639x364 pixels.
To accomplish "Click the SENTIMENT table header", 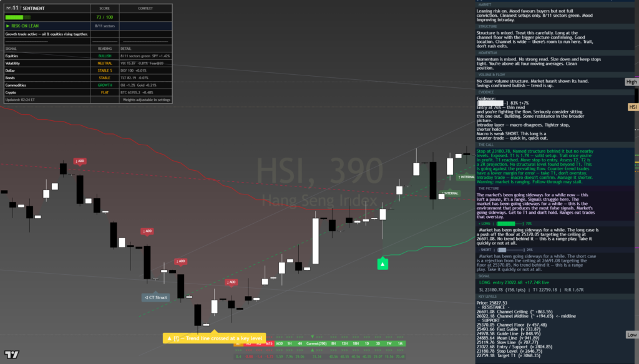I will point(34,8).
